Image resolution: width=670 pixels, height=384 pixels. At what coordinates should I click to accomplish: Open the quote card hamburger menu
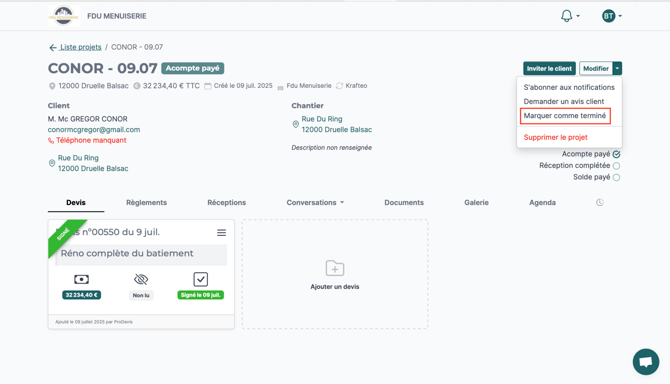pos(221,232)
